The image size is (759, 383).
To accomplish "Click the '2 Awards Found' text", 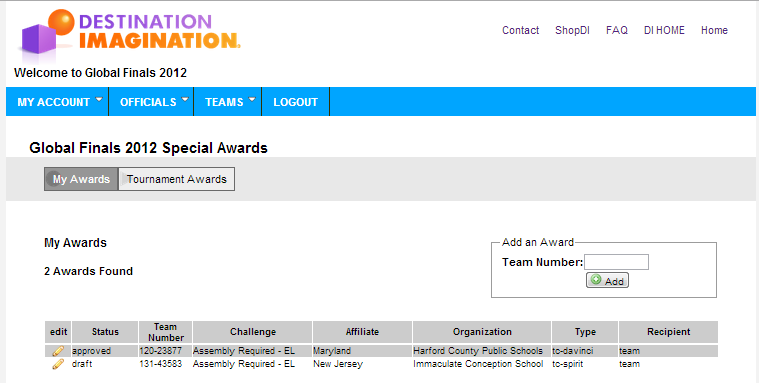I will [x=89, y=272].
